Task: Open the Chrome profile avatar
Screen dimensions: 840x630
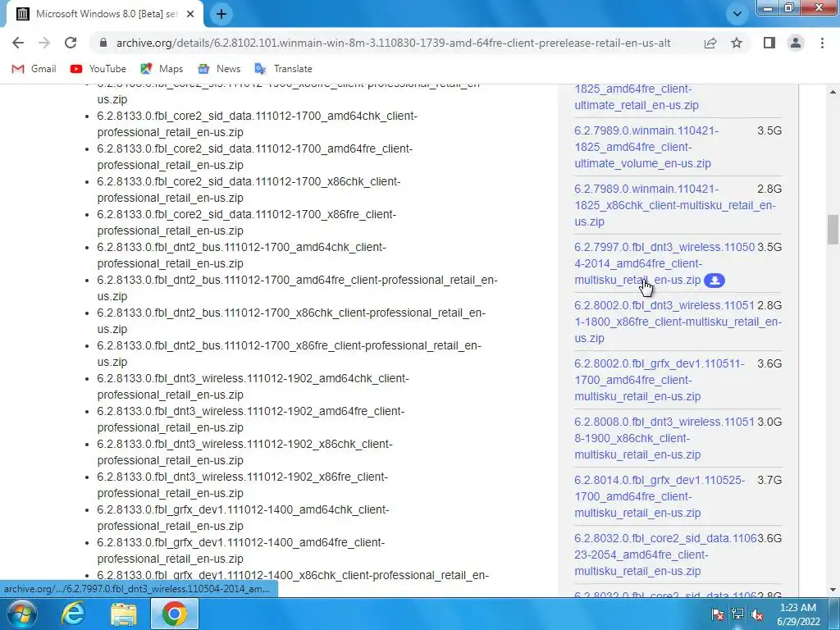Action: pyautogui.click(x=796, y=43)
